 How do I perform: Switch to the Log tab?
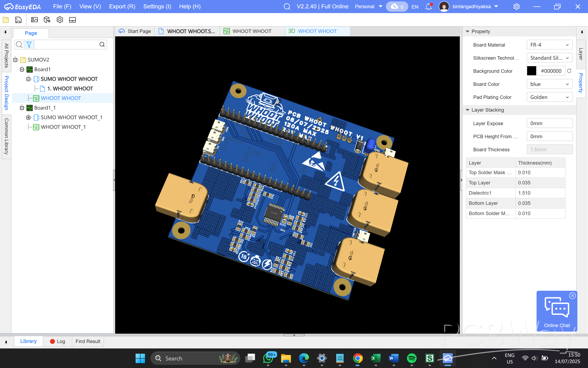pos(58,341)
